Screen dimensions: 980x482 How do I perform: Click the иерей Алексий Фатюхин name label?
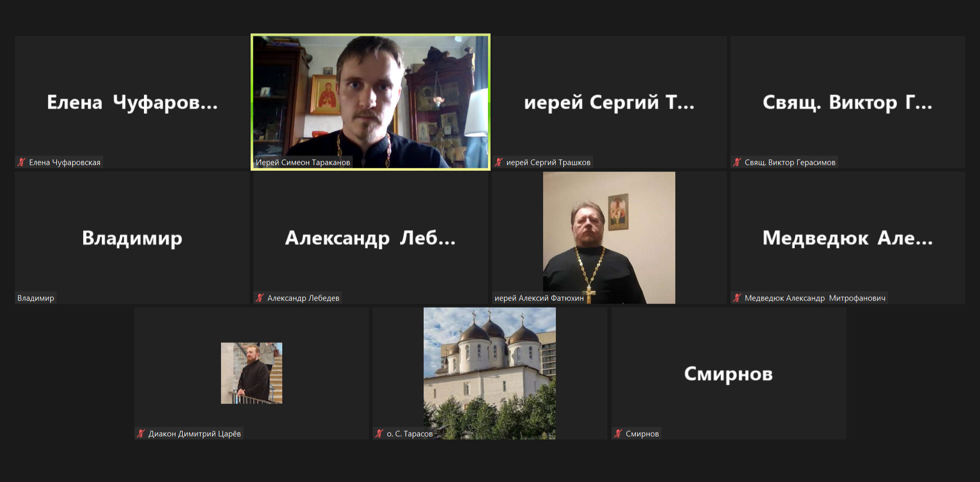[x=539, y=298]
